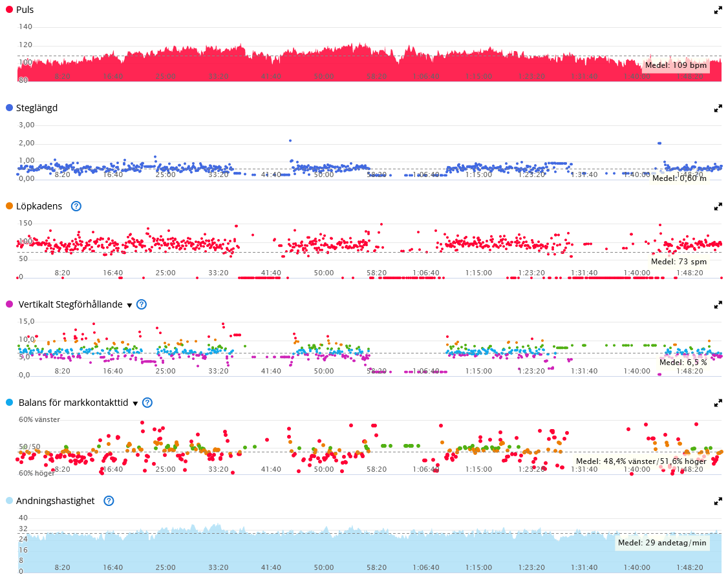This screenshot has height=579, width=728.
Task: Open the Balans för markkontakttid metric dropdown
Action: (x=135, y=404)
